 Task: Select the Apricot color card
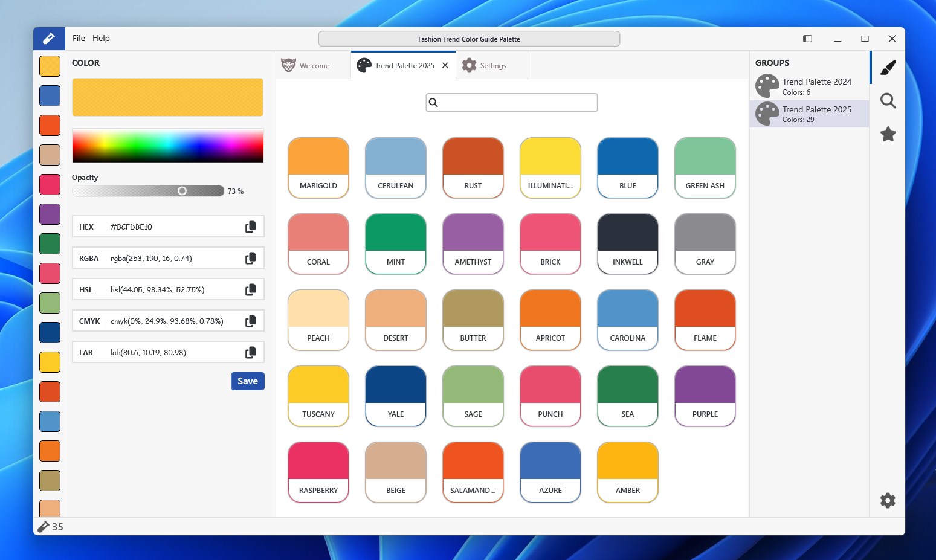point(550,320)
